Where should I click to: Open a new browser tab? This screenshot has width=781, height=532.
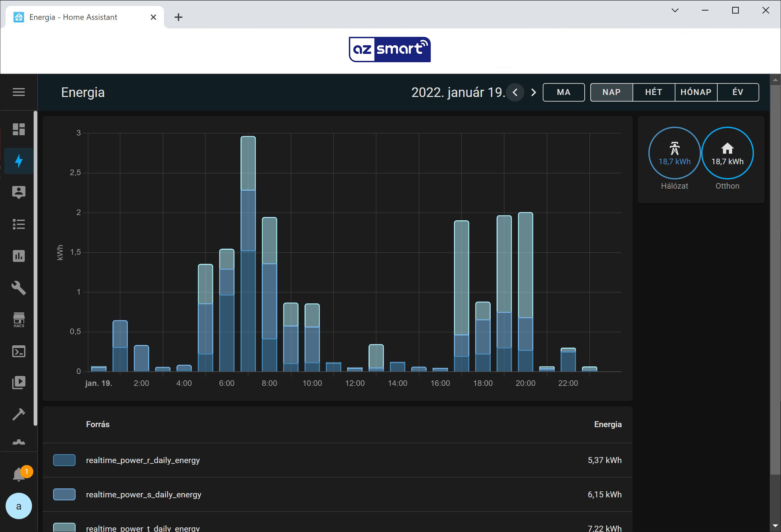pos(179,17)
